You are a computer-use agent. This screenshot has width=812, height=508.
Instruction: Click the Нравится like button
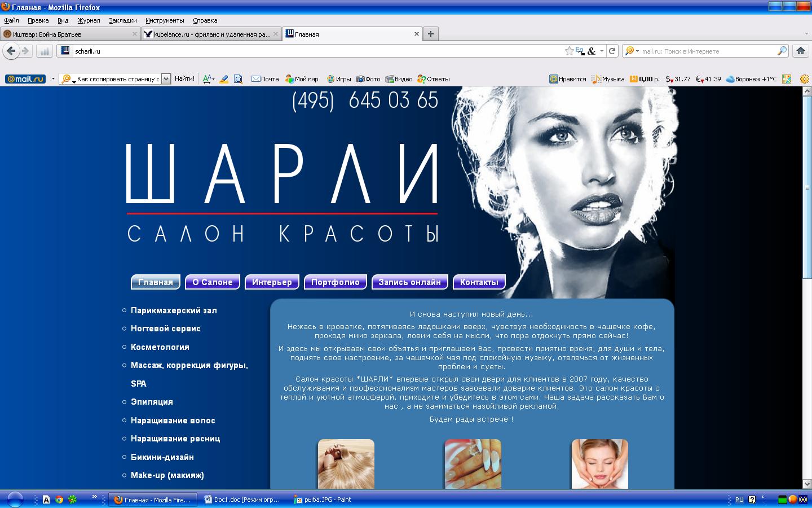568,79
